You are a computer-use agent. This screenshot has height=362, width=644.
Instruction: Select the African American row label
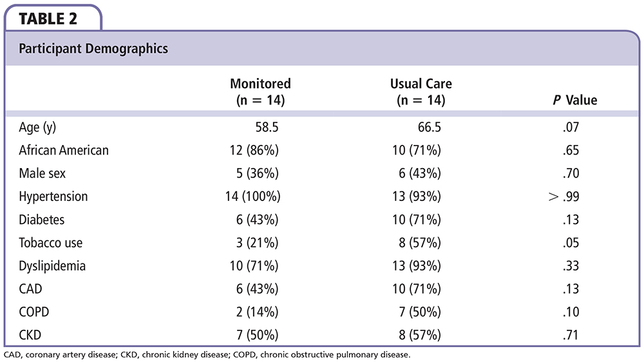[64, 151]
